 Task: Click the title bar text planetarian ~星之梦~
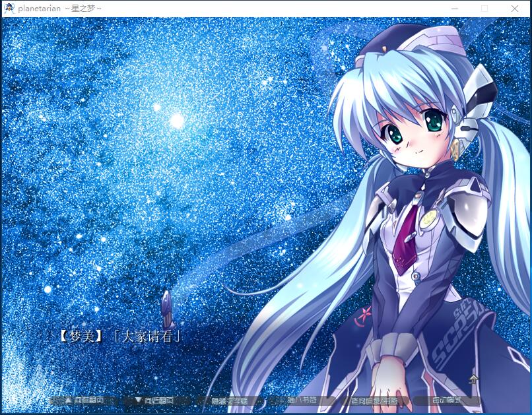pos(59,9)
